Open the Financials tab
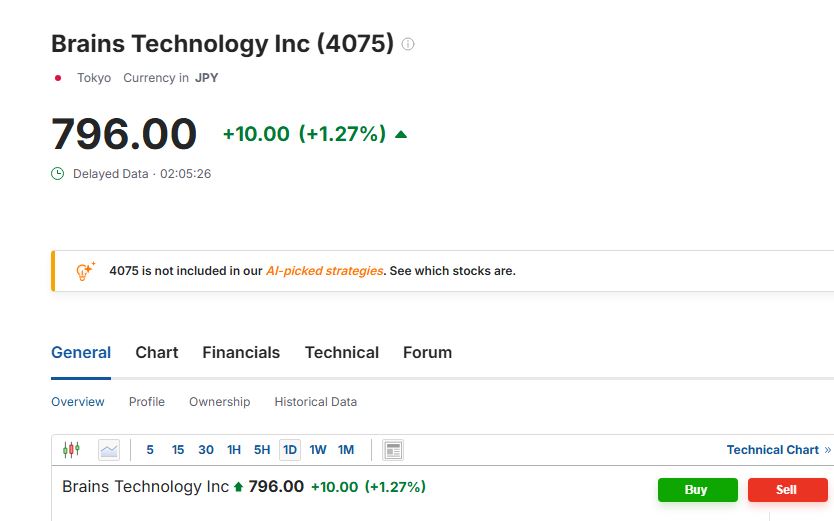Viewport: 834px width, 521px height. (241, 352)
